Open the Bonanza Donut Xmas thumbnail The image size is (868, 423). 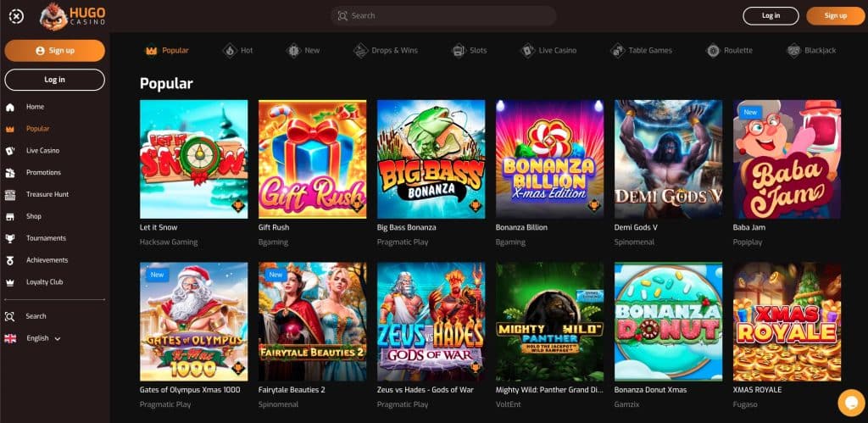click(x=668, y=321)
